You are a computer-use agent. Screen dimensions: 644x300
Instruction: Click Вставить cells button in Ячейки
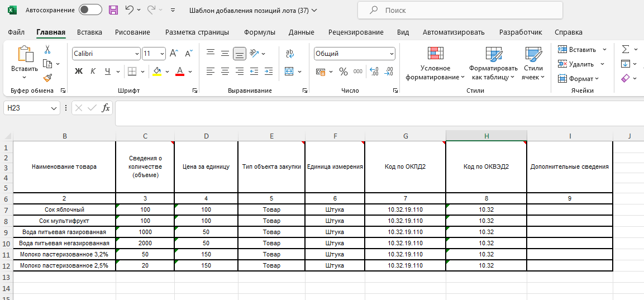coord(577,49)
